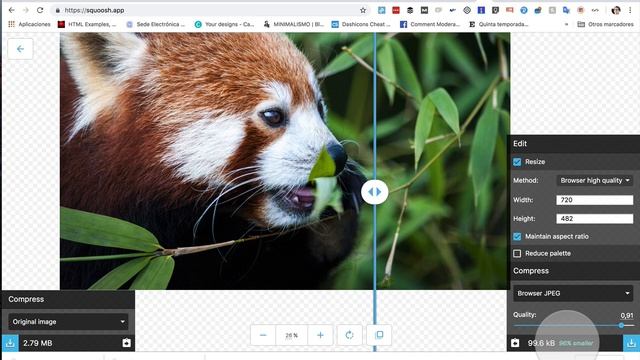Click the Quality value '0,91'
The width and height of the screenshot is (640, 360).
(x=627, y=315)
